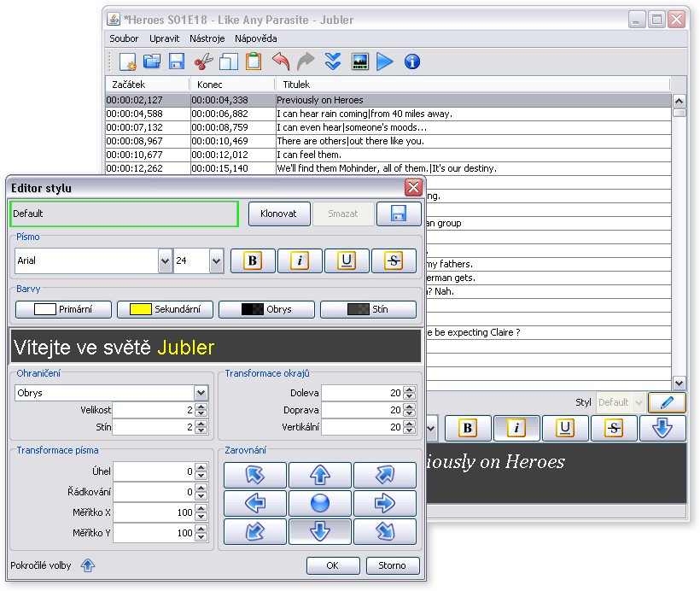Toggle strikethrough in Jubler main window
This screenshot has height=591, width=700.
[614, 428]
